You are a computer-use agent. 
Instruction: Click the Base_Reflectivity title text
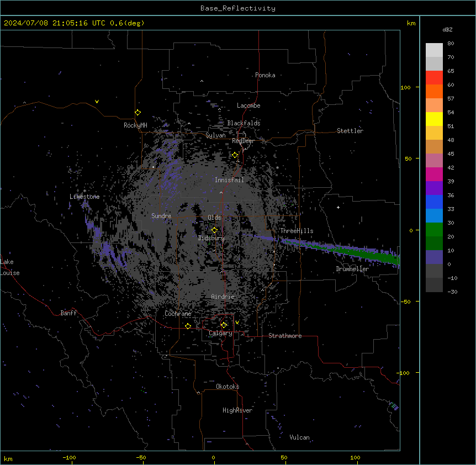(238, 8)
